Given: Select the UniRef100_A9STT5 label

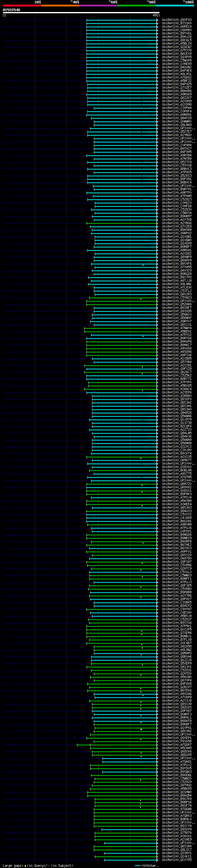Looking at the screenshot, I should (177, 474).
